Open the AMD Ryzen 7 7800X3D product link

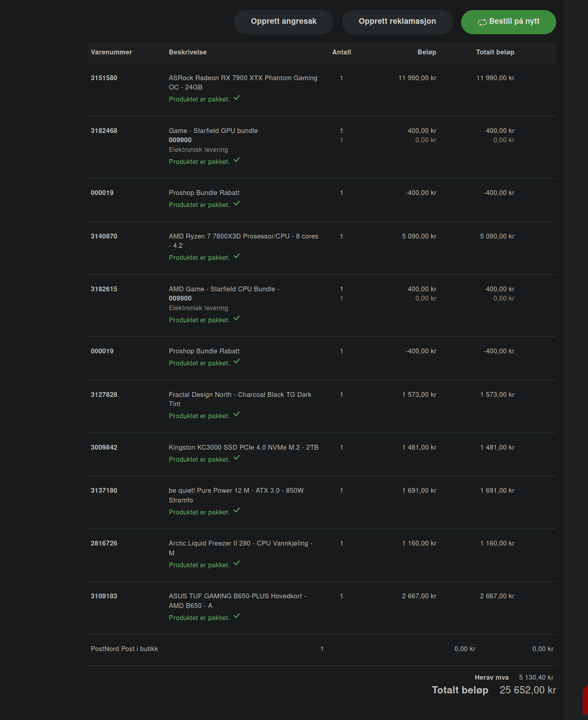(243, 241)
